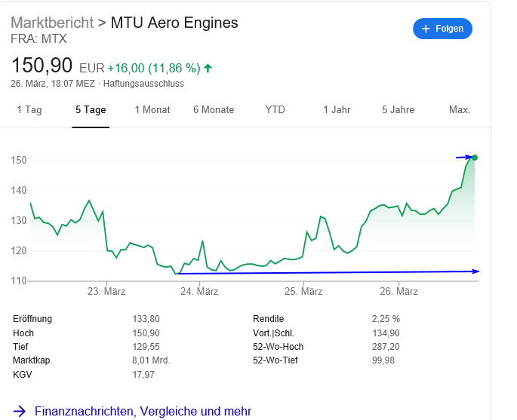This screenshot has width=517, height=420.
Task: Show the 6 Monate chart range
Action: pyautogui.click(x=214, y=110)
